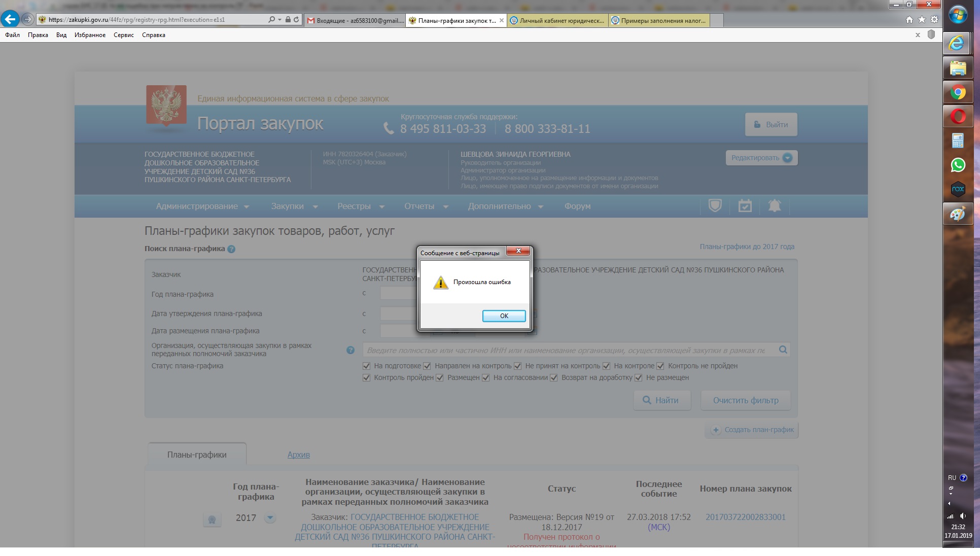The width and height of the screenshot is (980, 556).
Task: Toggle the Размещен status checkbox
Action: [440, 378]
